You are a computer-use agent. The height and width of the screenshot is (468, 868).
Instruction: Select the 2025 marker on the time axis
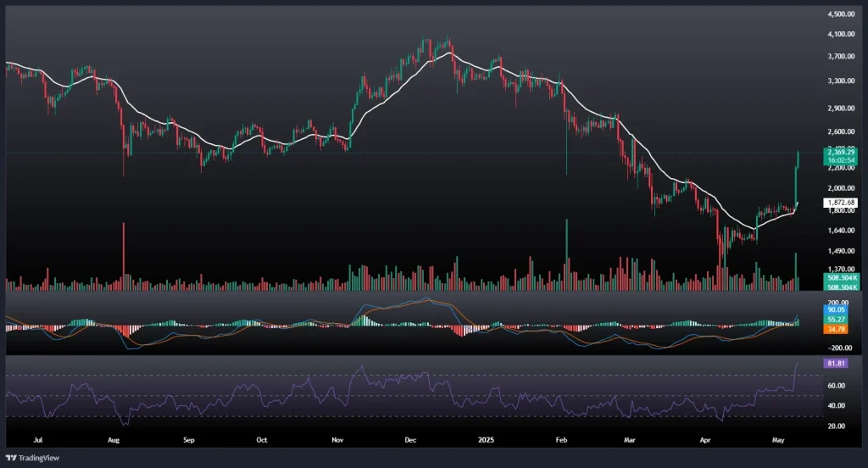(x=487, y=441)
